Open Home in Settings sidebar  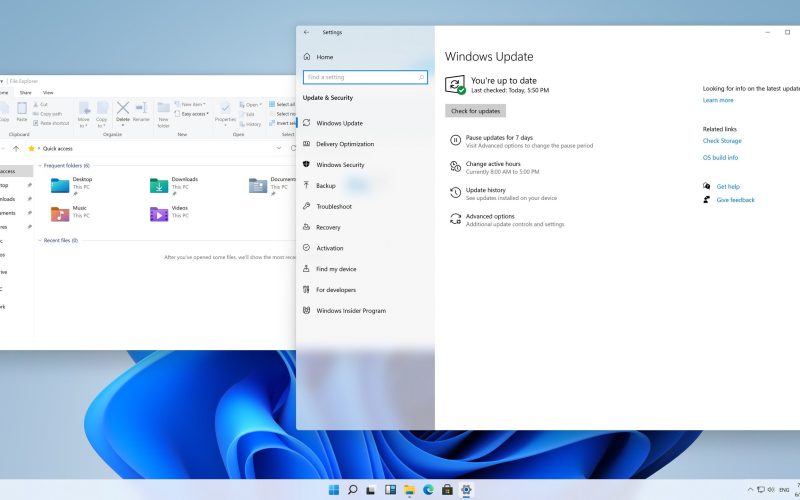pyautogui.click(x=324, y=57)
